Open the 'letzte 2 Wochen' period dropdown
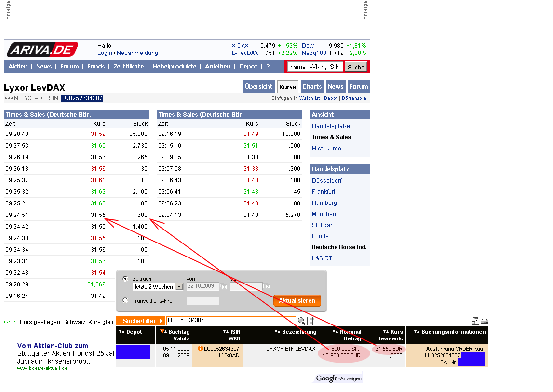Viewport: 553px width, 392px height. pos(179,287)
